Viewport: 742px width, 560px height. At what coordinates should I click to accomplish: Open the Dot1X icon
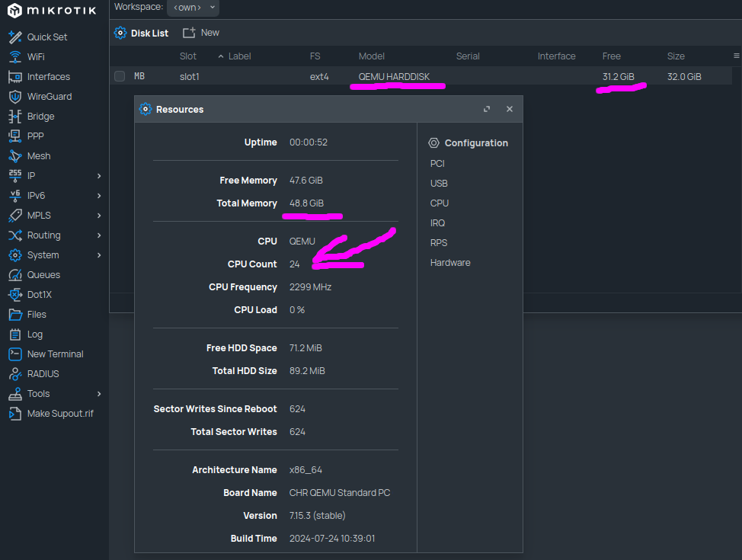pyautogui.click(x=15, y=295)
